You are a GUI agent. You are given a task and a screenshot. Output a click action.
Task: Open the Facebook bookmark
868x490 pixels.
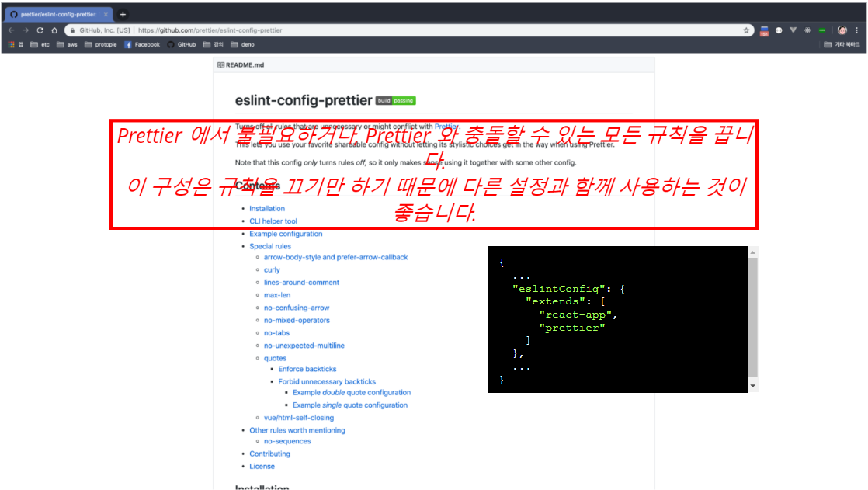click(142, 44)
